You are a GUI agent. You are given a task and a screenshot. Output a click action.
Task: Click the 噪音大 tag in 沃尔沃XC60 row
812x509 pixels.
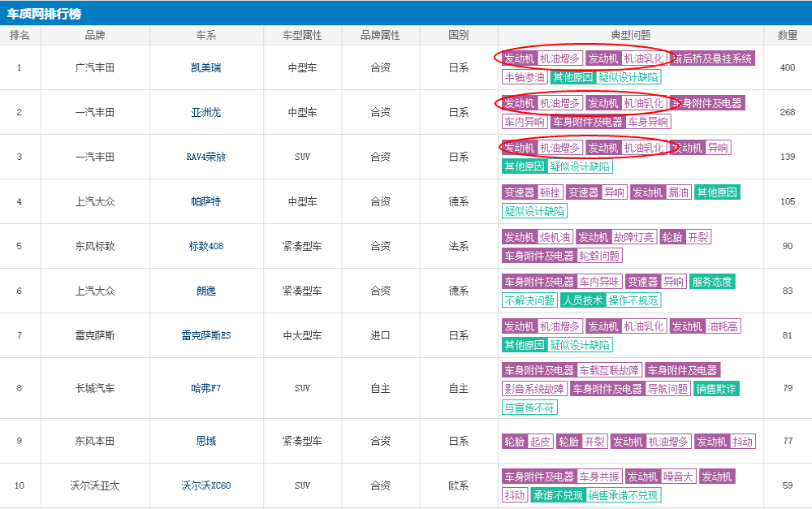[677, 477]
